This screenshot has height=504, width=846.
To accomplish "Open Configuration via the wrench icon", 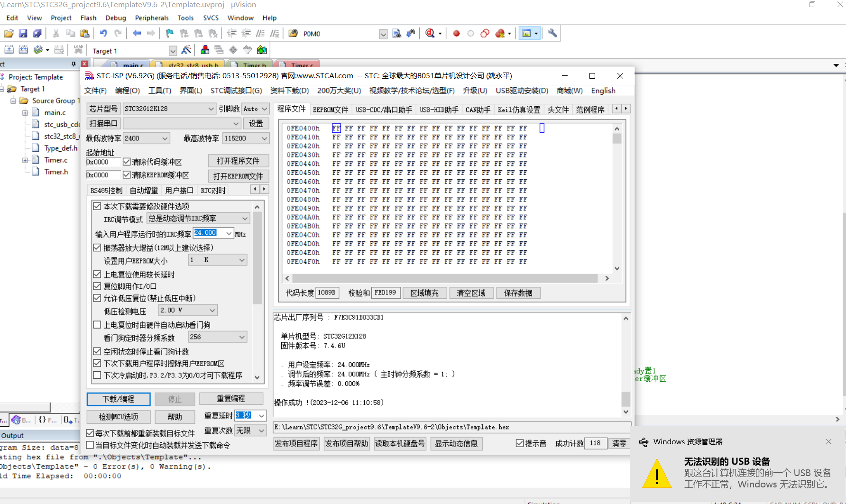I will pos(552,33).
